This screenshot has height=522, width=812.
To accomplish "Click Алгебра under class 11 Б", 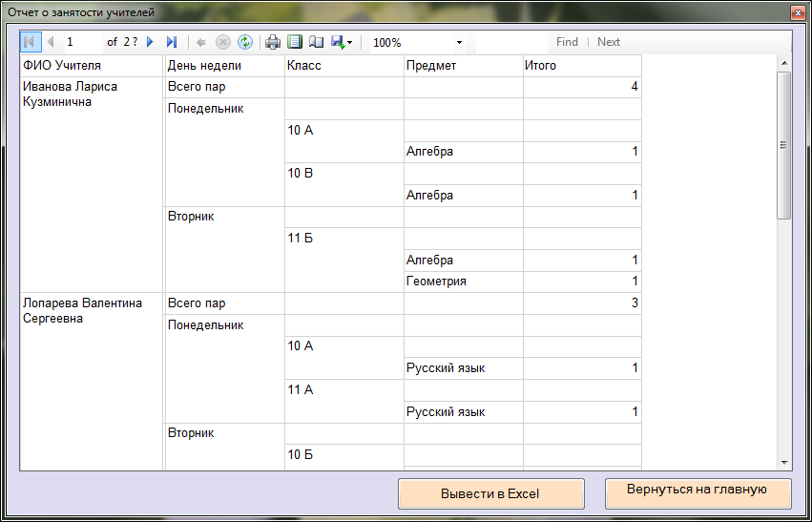I will pos(464,260).
